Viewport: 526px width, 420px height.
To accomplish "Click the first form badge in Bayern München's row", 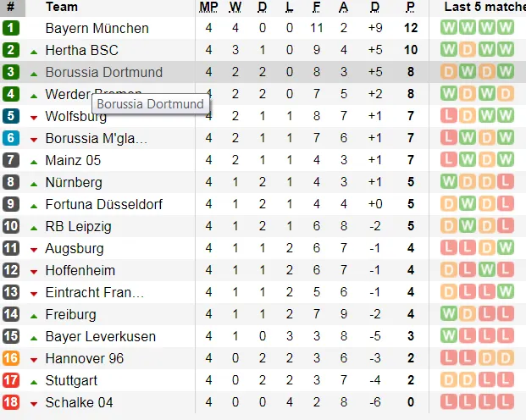I will (x=449, y=28).
